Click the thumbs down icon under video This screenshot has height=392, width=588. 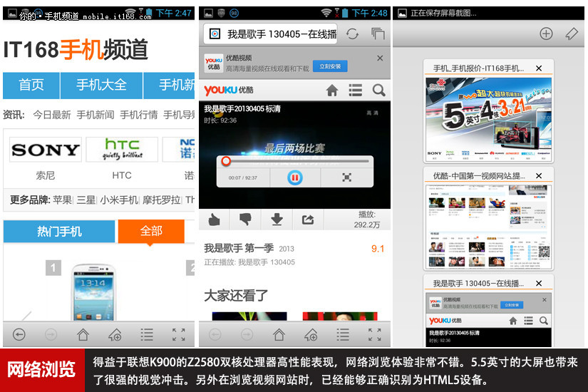click(x=245, y=220)
